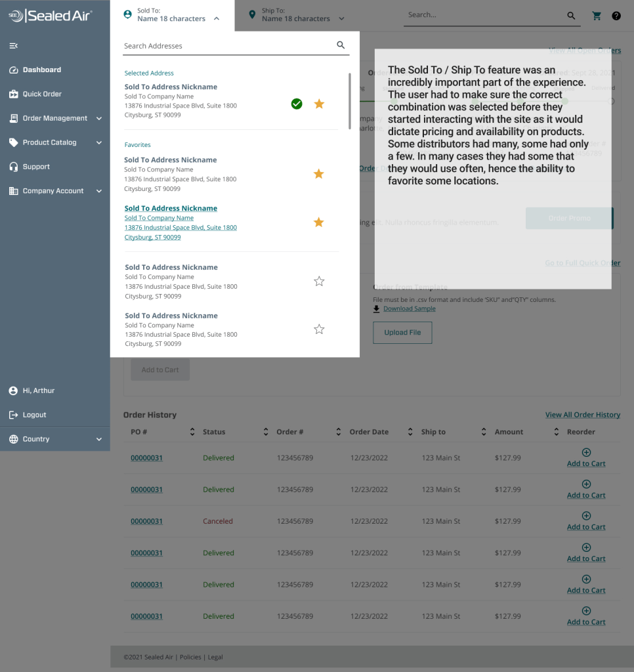This screenshot has width=634, height=672.
Task: Click the address list scrollbar
Action: [x=350, y=100]
